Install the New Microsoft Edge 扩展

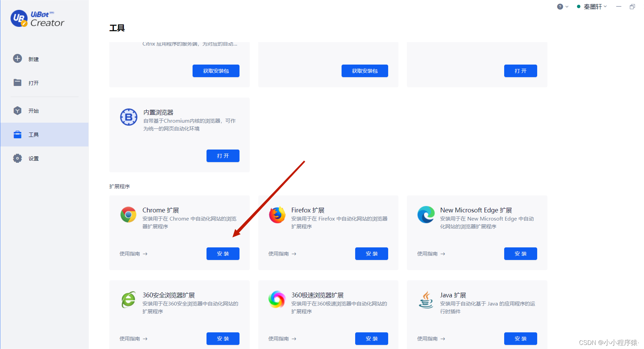pos(521,254)
